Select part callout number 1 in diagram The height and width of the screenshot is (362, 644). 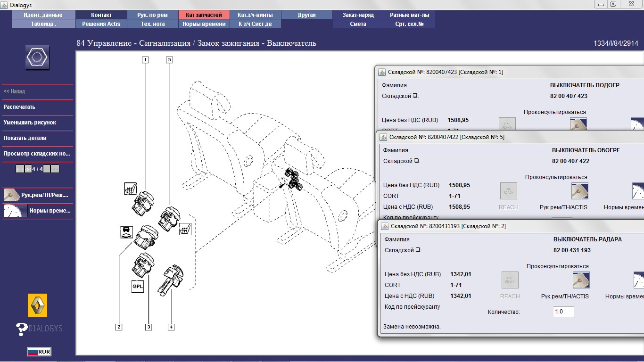146,60
